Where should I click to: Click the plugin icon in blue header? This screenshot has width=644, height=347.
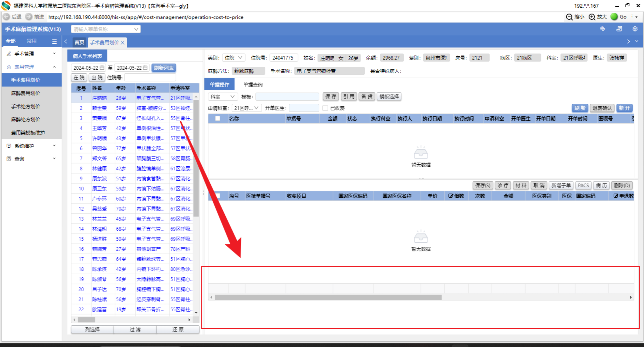coord(603,29)
